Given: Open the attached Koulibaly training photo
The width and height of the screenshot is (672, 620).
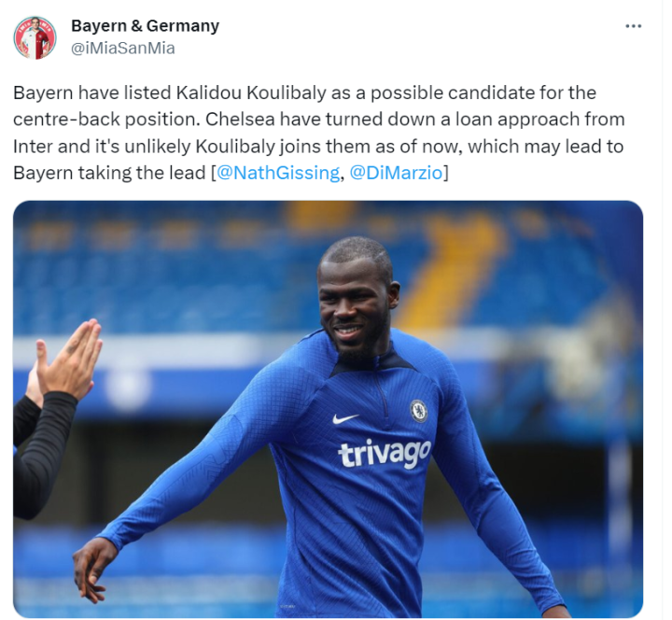Looking at the screenshot, I should [x=328, y=409].
